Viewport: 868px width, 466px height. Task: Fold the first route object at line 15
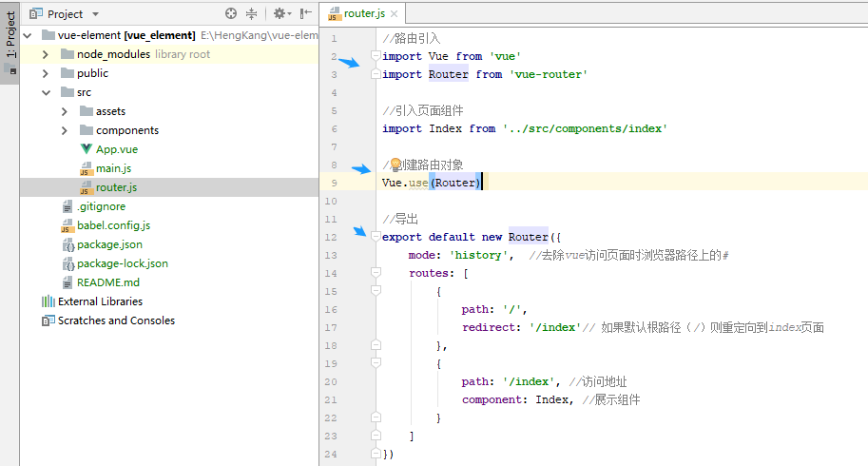376,291
